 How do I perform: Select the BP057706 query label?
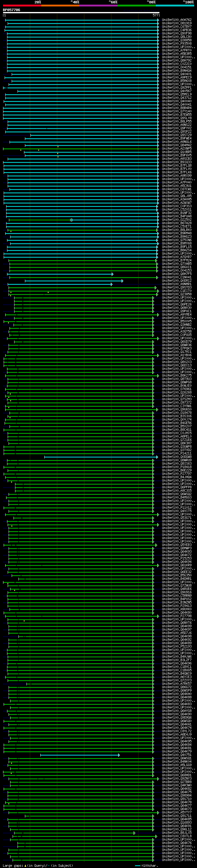click(11, 10)
